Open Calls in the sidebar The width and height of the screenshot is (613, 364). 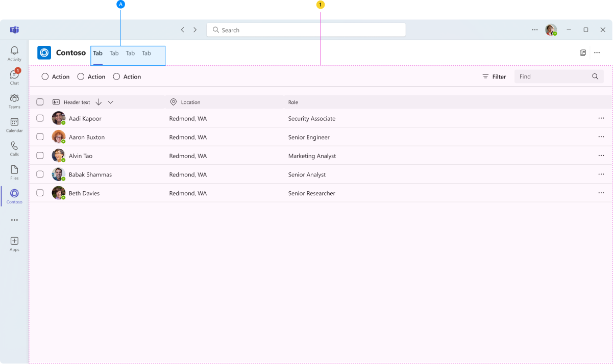[14, 148]
